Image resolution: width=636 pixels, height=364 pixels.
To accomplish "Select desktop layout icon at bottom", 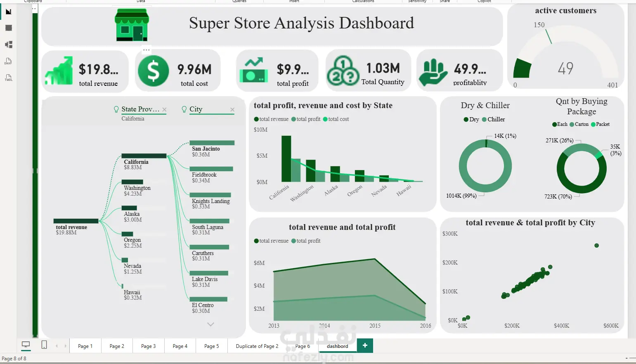I will tap(26, 345).
